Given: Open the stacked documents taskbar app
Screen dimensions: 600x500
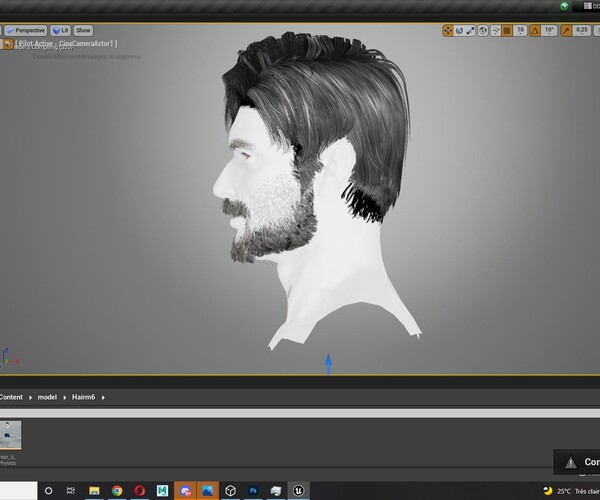Looking at the screenshot, I should [x=276, y=490].
